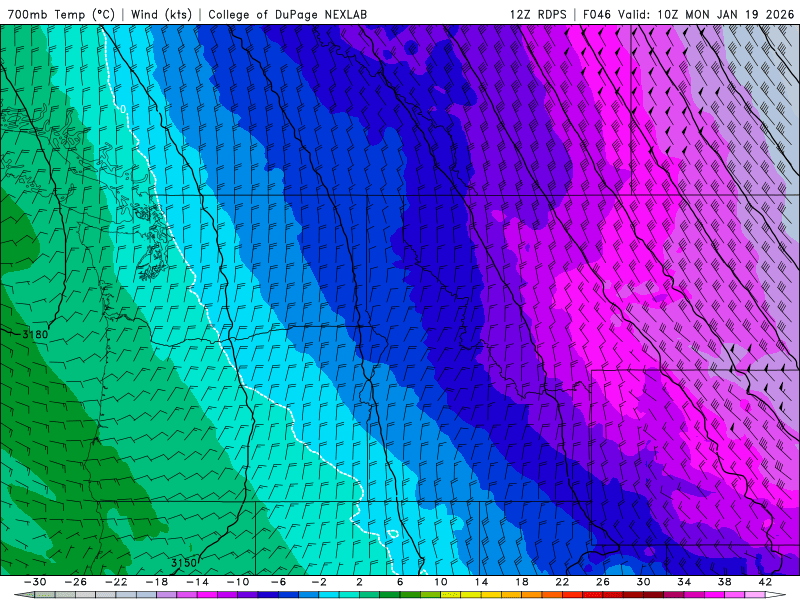Click the "700mb Temp (°C)" title text
800x600 pixels.
(61, 15)
